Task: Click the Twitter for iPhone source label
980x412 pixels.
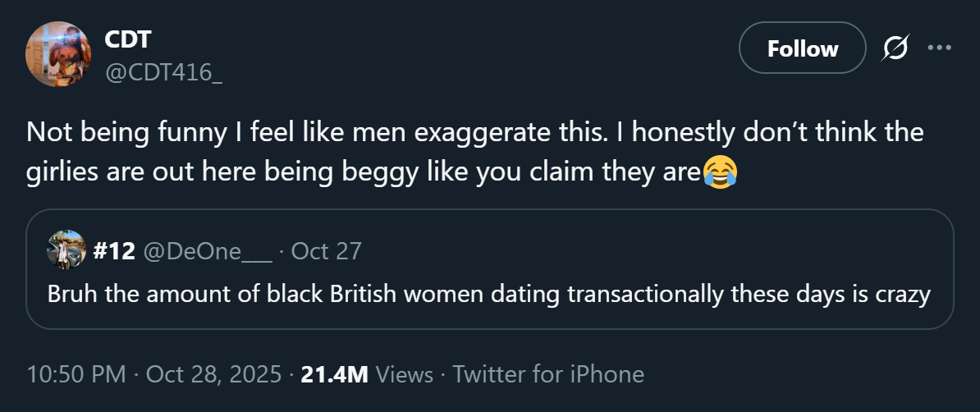Action: point(548,374)
